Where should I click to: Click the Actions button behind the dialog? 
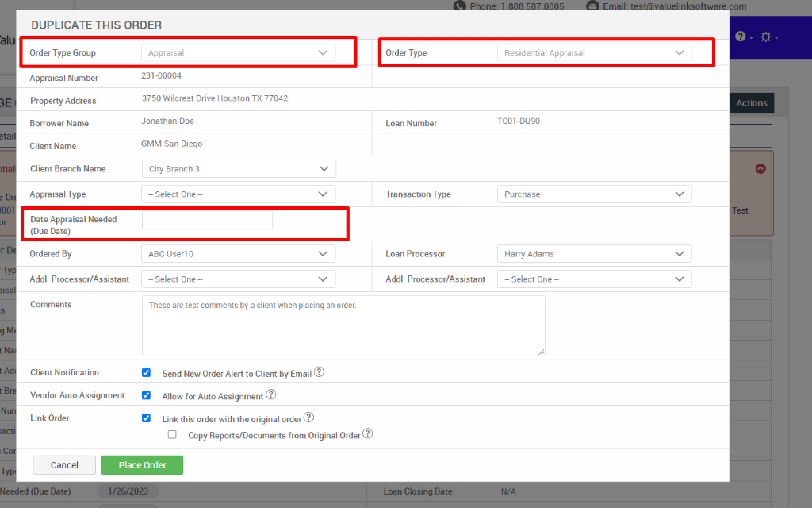point(752,103)
